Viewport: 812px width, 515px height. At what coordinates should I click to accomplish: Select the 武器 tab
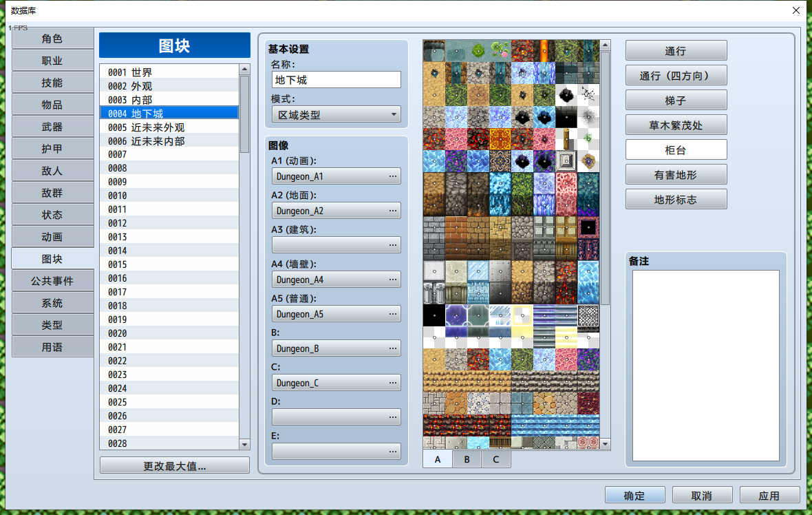coord(52,127)
